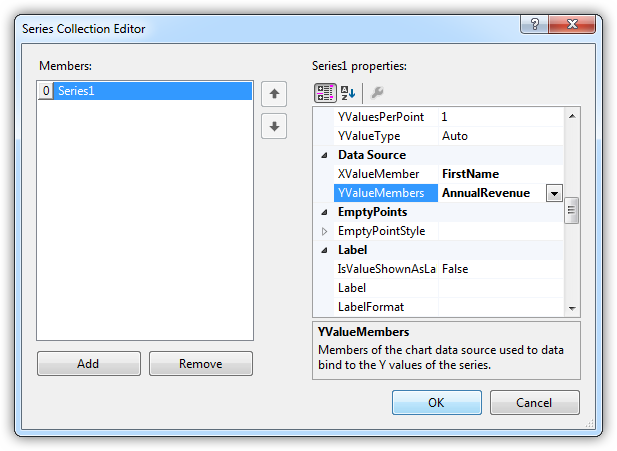This screenshot has width=617, height=451.
Task: Confirm changes with OK
Action: point(436,402)
